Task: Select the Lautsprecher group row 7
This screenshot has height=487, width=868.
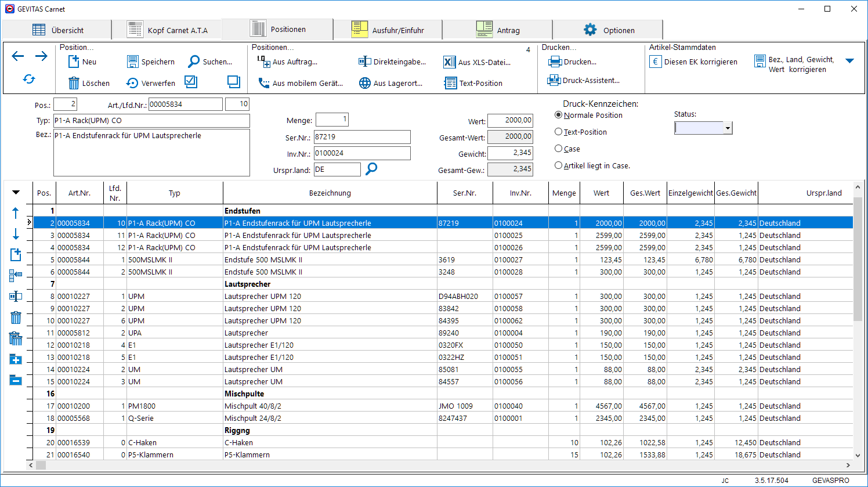Action: click(x=443, y=284)
